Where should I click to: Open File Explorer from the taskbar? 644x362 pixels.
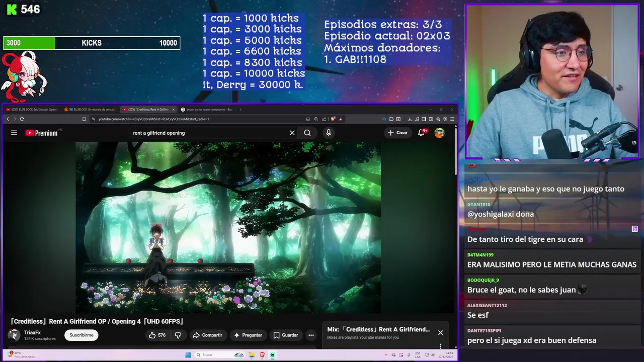(x=251, y=355)
